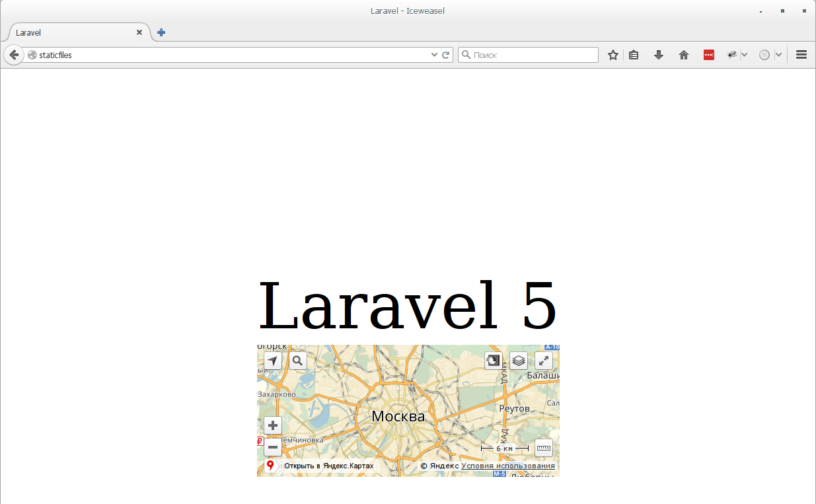The width and height of the screenshot is (816, 504).
Task: Click the grey circular extension icon
Action: pyautogui.click(x=764, y=55)
